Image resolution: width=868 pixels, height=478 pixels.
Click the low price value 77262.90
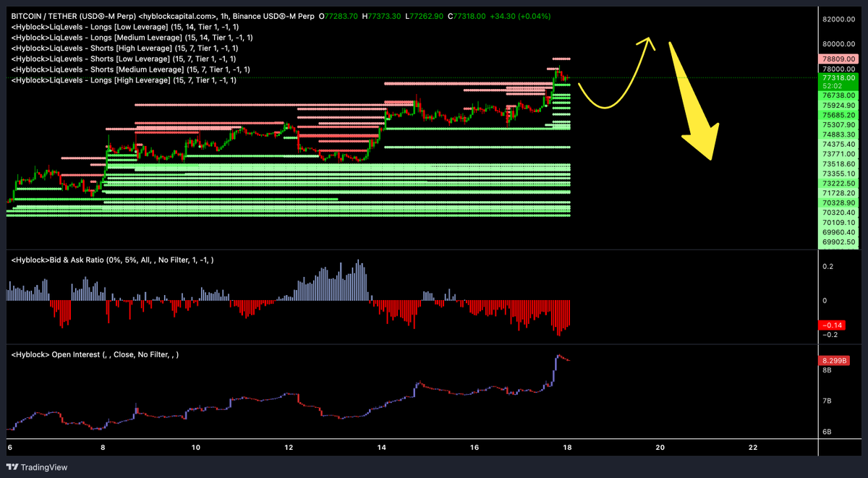[x=425, y=14]
